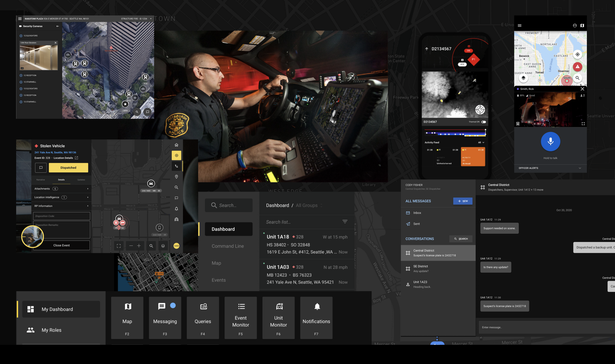The width and height of the screenshot is (615, 364).
Task: Zoom in using the plus map button
Action: (x=139, y=246)
